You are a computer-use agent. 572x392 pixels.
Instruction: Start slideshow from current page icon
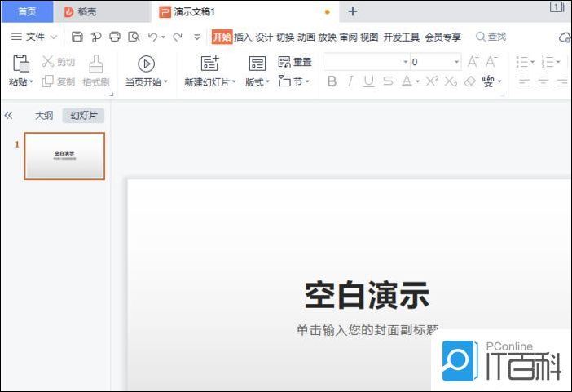(147, 64)
